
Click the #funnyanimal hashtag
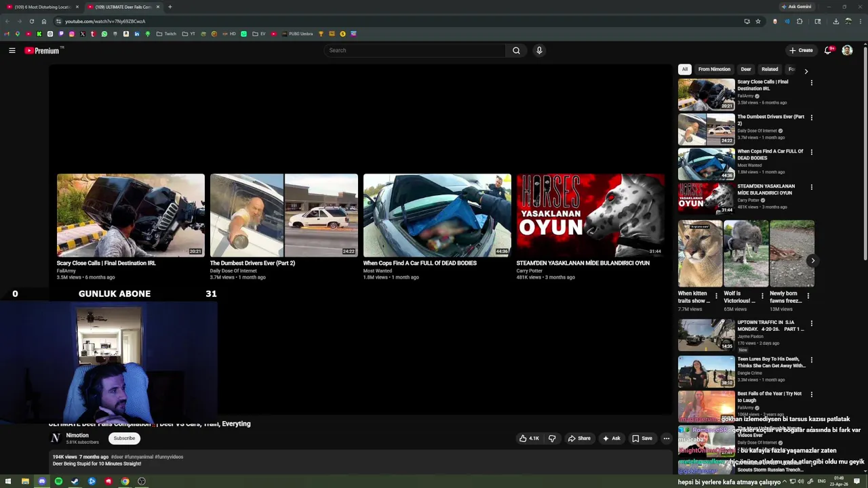click(x=139, y=457)
